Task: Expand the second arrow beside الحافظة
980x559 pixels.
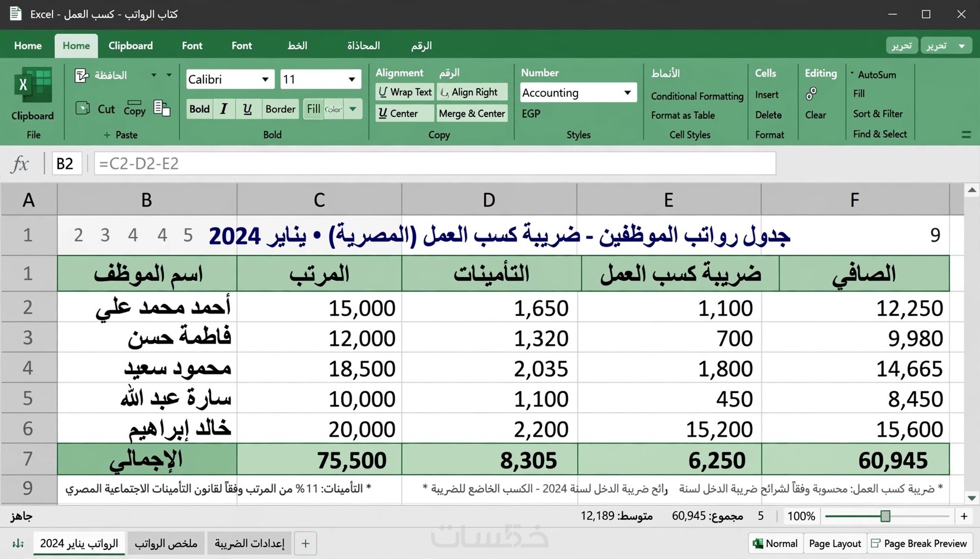Action: click(169, 75)
